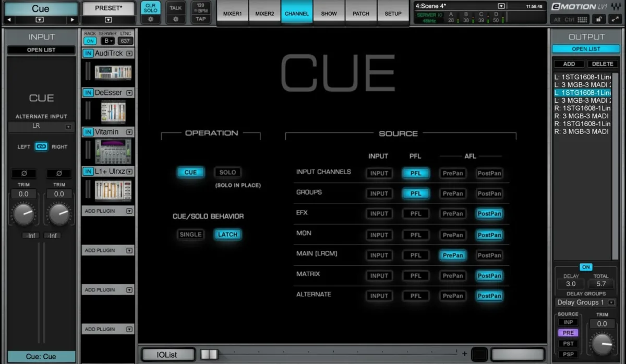Viewport: 626px width, 364px height.
Task: Open Talk settings gear
Action: (x=176, y=19)
